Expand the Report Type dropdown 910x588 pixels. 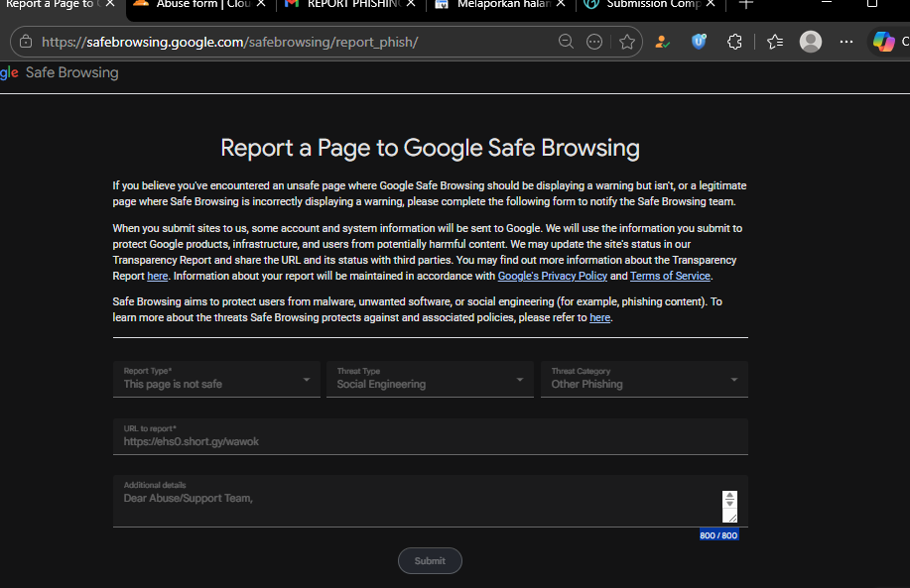216,379
